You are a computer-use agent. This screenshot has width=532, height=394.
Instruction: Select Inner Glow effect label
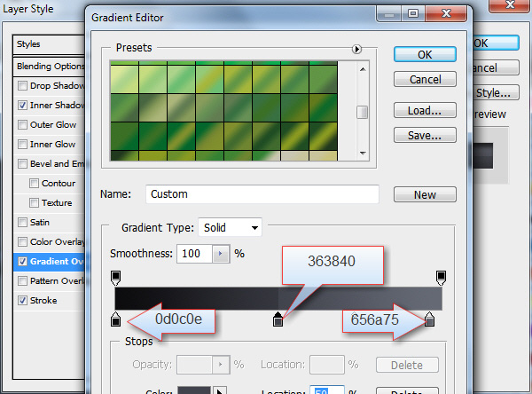(52, 145)
